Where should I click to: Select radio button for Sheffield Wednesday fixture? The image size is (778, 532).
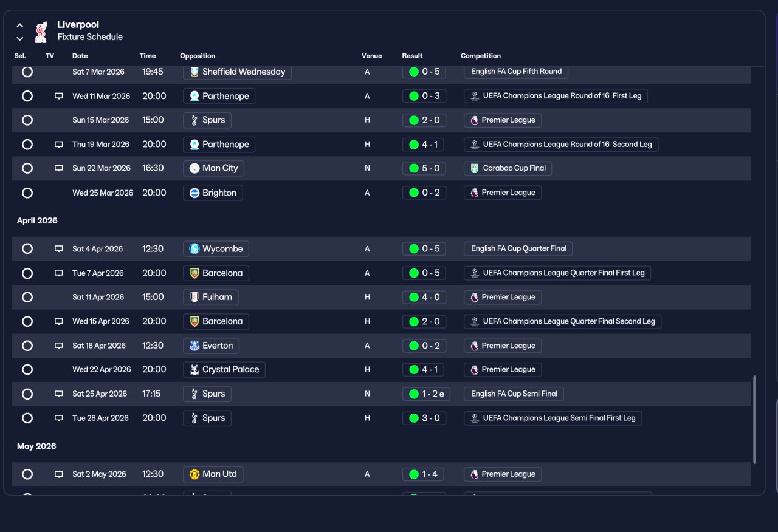click(x=27, y=72)
